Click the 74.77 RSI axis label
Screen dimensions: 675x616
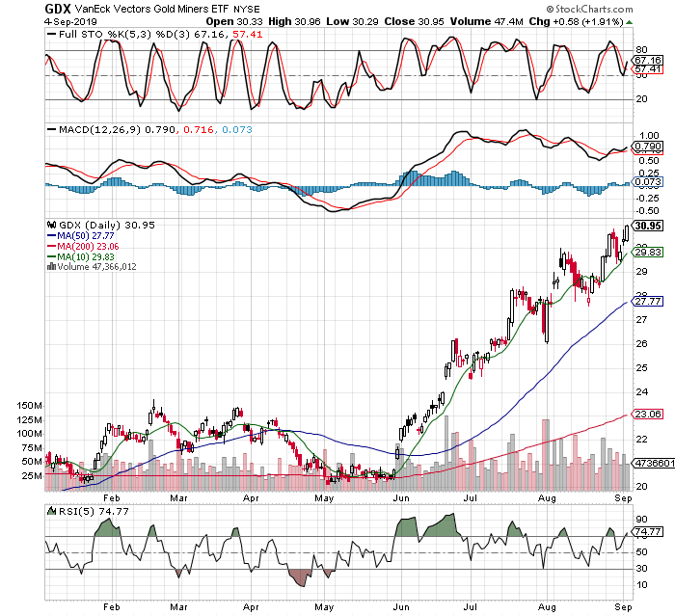pos(647,531)
